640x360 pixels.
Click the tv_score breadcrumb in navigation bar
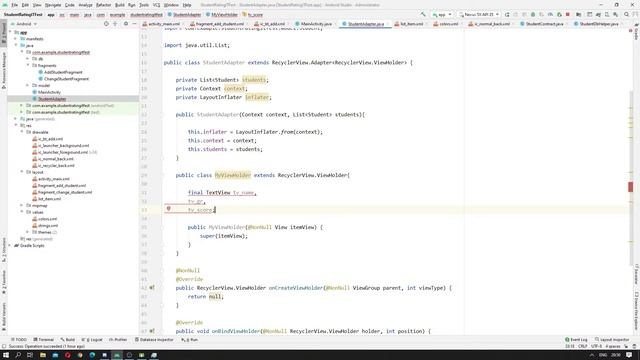click(x=253, y=15)
